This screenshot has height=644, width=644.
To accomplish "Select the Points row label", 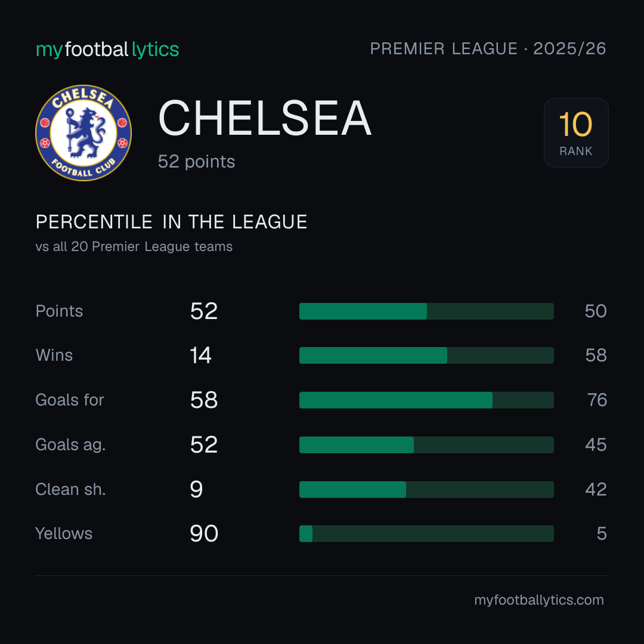I will (59, 311).
